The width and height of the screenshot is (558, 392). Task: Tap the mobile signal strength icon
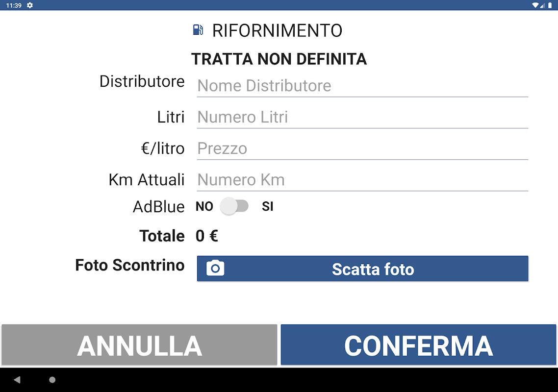tap(542, 5)
